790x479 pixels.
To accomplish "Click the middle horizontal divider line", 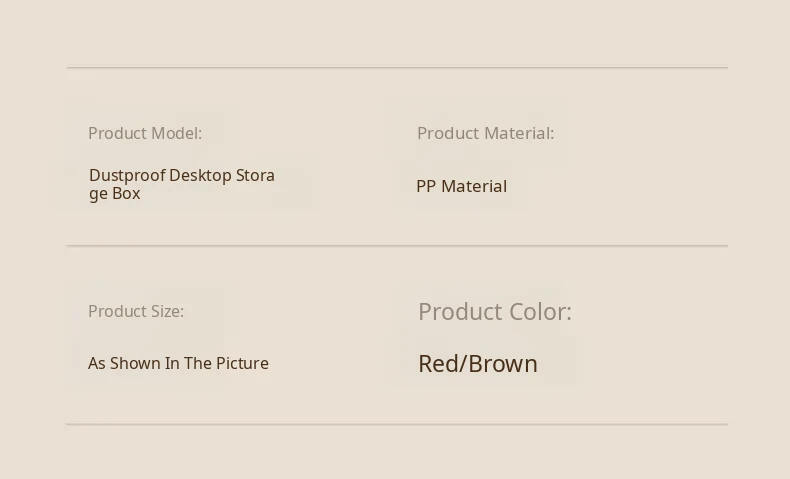I will [x=396, y=245].
